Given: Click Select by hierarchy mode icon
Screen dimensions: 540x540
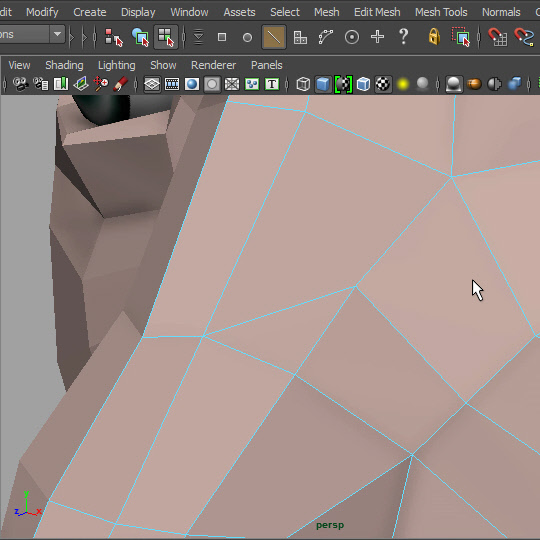Looking at the screenshot, I should coord(113,37).
